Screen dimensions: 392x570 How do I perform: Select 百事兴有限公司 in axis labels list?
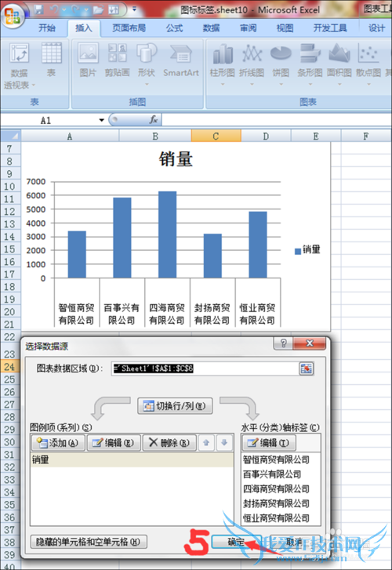[x=281, y=474]
